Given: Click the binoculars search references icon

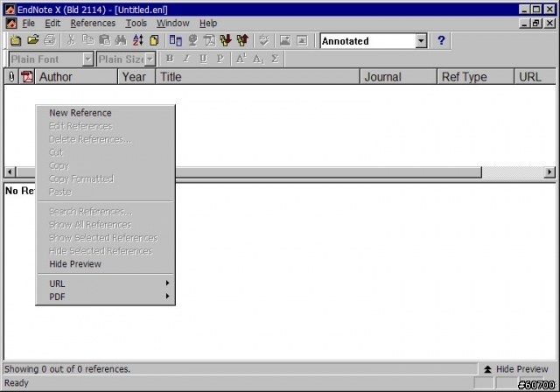Looking at the screenshot, I should (x=121, y=40).
